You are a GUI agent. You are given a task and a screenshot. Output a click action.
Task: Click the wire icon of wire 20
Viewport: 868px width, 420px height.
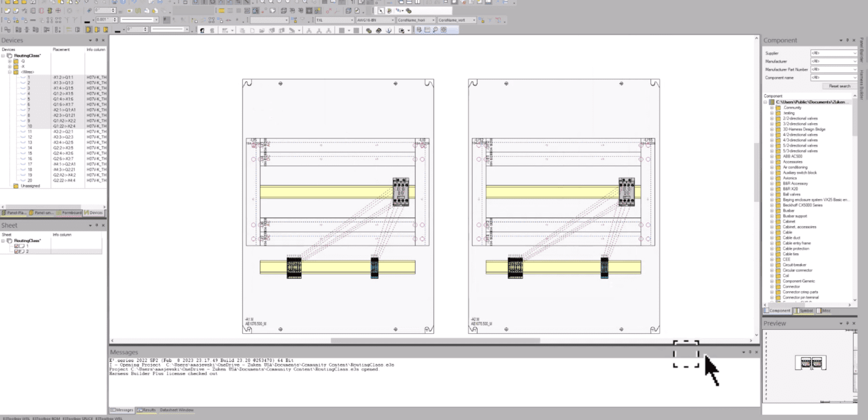(23, 180)
